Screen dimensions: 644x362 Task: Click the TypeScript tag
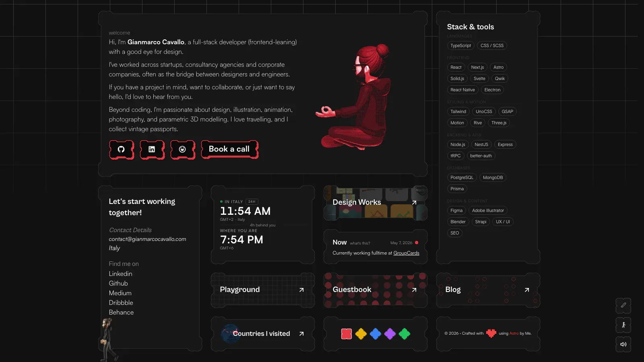tap(460, 45)
